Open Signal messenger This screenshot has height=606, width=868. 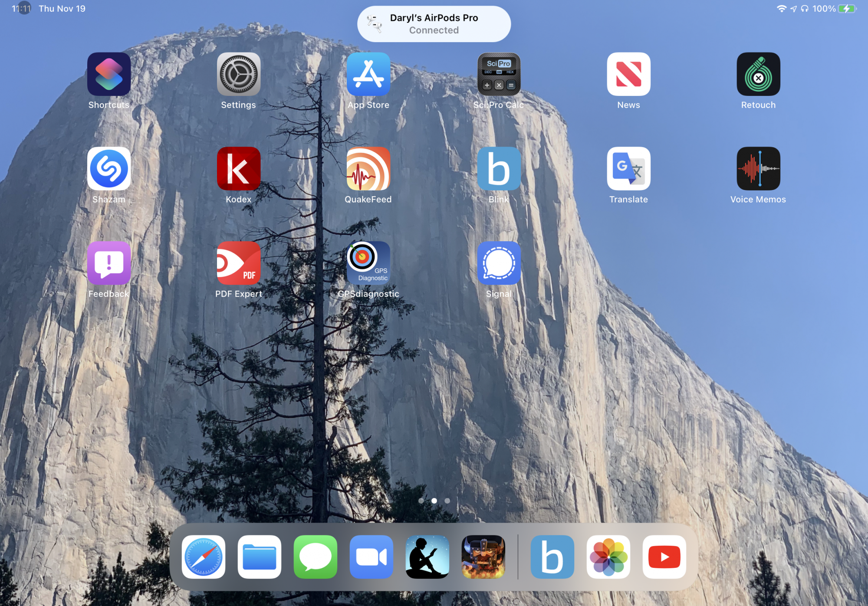pos(499,263)
